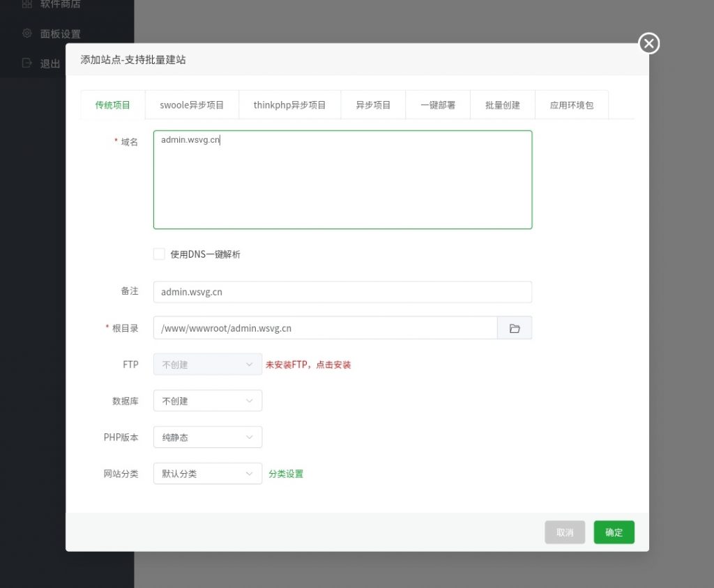Click the 取消 cancel button
The width and height of the screenshot is (714, 588).
tap(565, 532)
